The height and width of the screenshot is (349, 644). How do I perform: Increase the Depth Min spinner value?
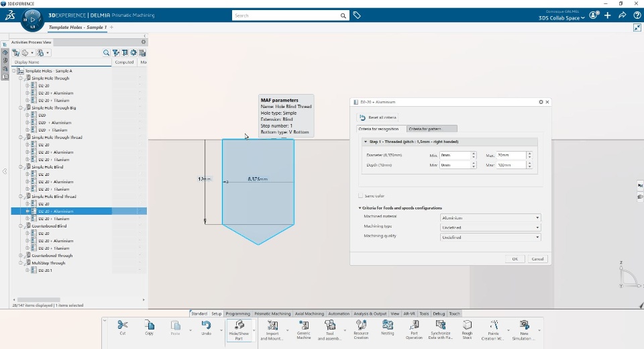coord(474,163)
